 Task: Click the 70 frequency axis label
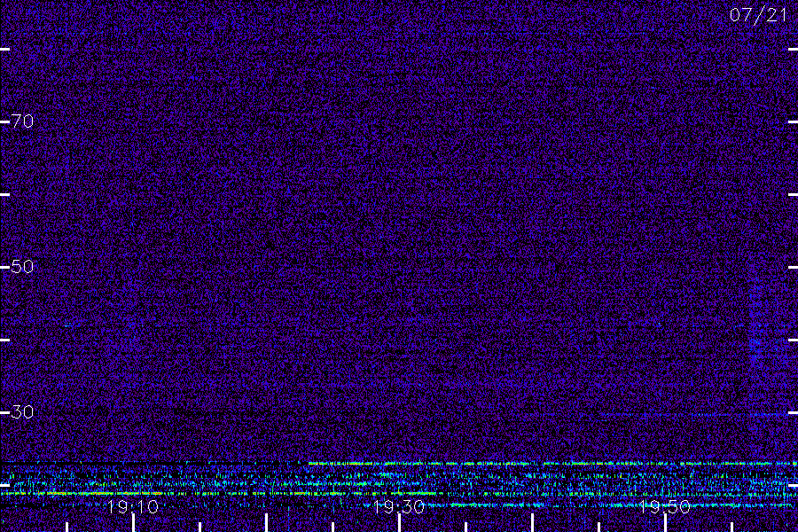tap(22, 121)
